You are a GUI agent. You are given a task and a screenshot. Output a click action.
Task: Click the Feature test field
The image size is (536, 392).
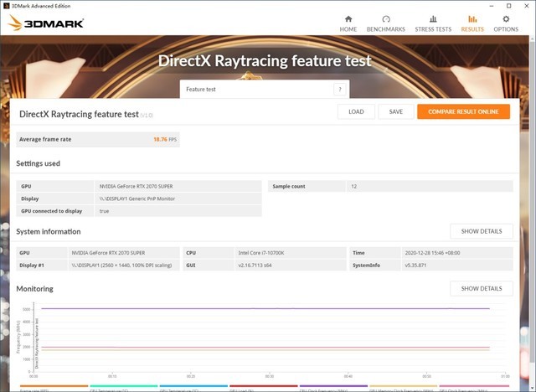[x=265, y=89]
